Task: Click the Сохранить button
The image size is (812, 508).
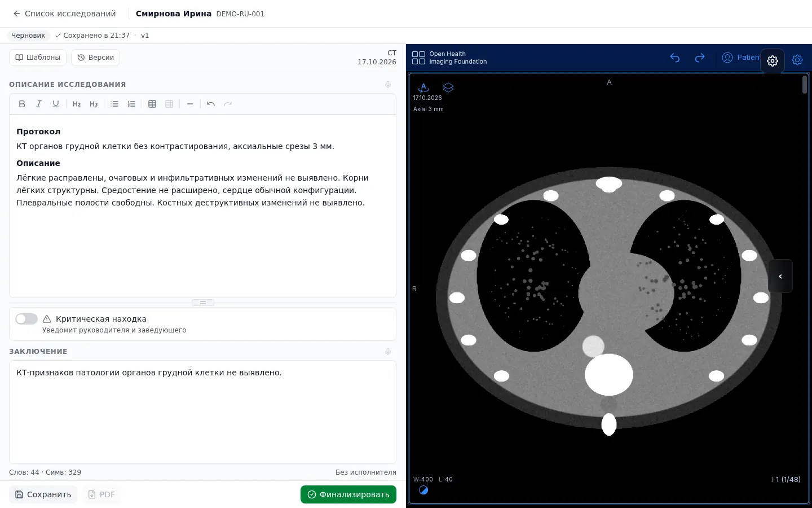Action: tap(43, 494)
